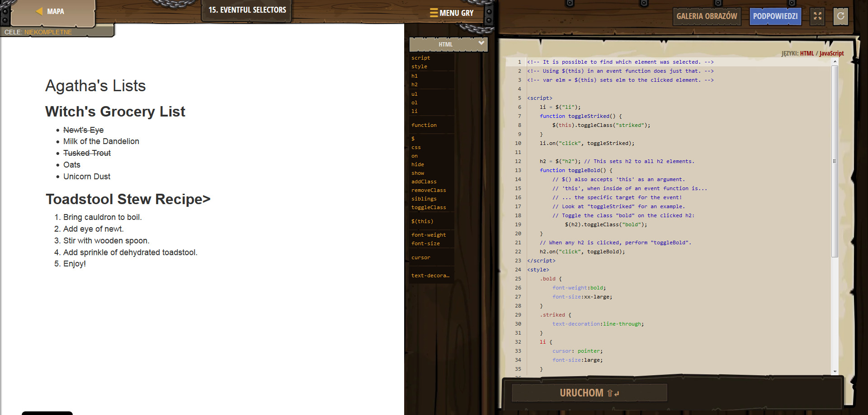Viewport: 868px width, 415px height.
Task: Click 'Stir with wooden spoon.' step
Action: [x=106, y=241]
